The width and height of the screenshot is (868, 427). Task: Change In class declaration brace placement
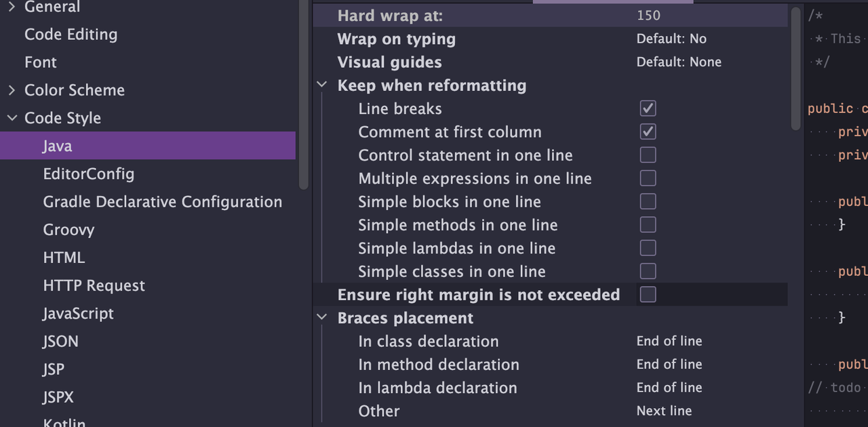(669, 341)
